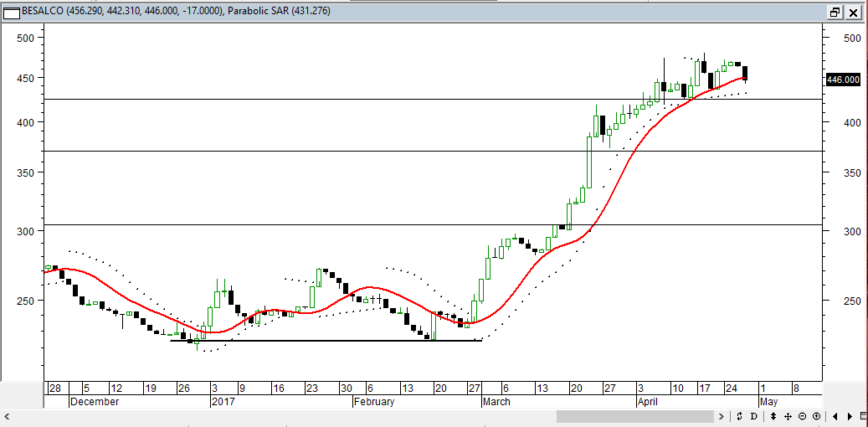Open the list icon at bottom-right edge
The width and height of the screenshot is (868, 427).
[x=864, y=416]
